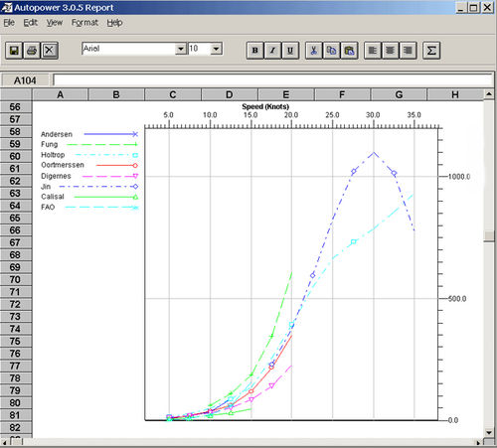Screen dimensions: 497x448
Task: Click the Digernes legend entry
Action: click(x=89, y=176)
